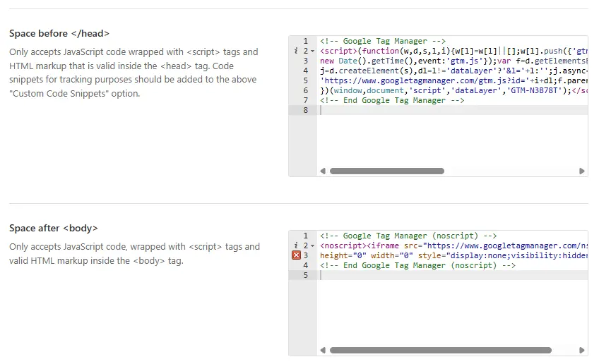The width and height of the screenshot is (599, 364).
Task: Click line number 5 in the head editor gutter
Action: pos(306,80)
